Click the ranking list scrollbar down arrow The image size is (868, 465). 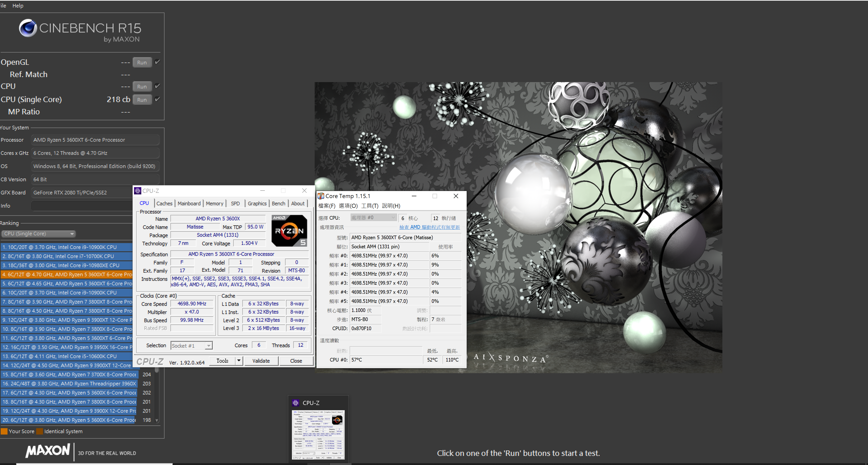click(157, 420)
